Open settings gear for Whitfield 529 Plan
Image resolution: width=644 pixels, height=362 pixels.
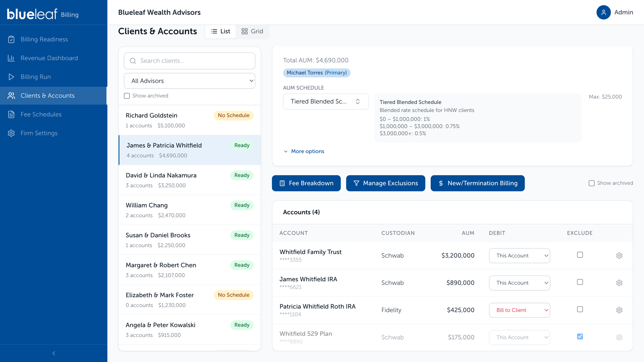click(x=619, y=337)
